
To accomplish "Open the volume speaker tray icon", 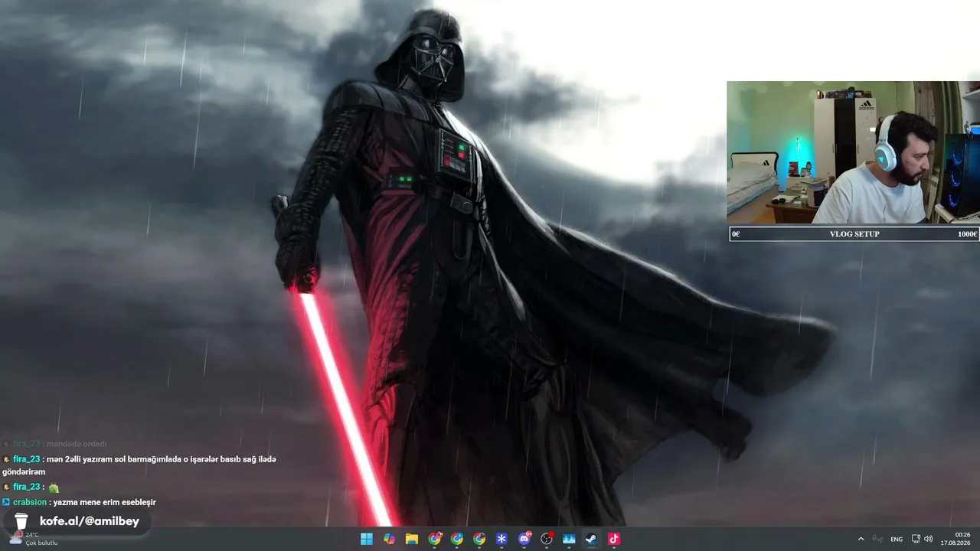I will tap(928, 539).
